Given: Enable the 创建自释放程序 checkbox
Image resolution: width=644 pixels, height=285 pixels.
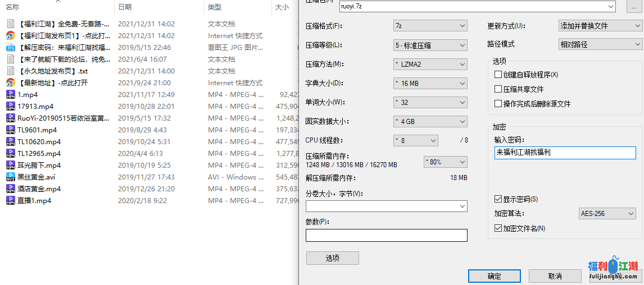Looking at the screenshot, I should coord(498,75).
